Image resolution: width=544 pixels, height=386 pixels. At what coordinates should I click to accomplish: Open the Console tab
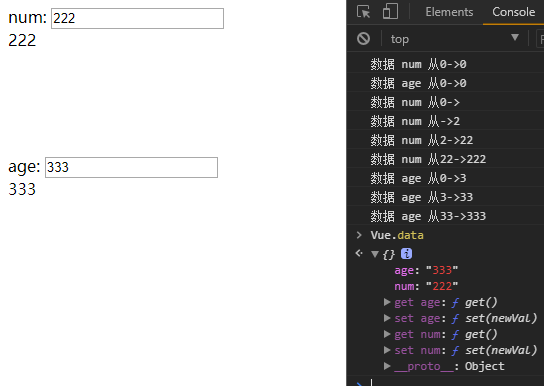[x=513, y=12]
